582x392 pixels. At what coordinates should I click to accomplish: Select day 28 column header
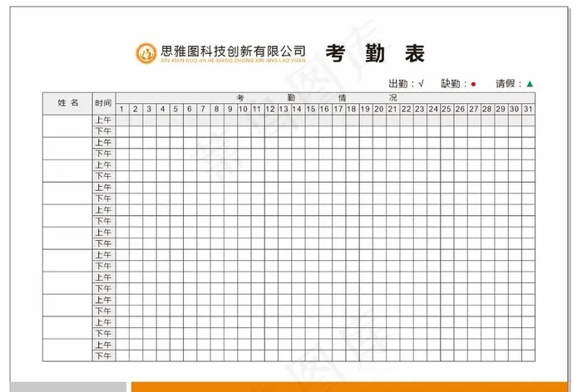[488, 109]
